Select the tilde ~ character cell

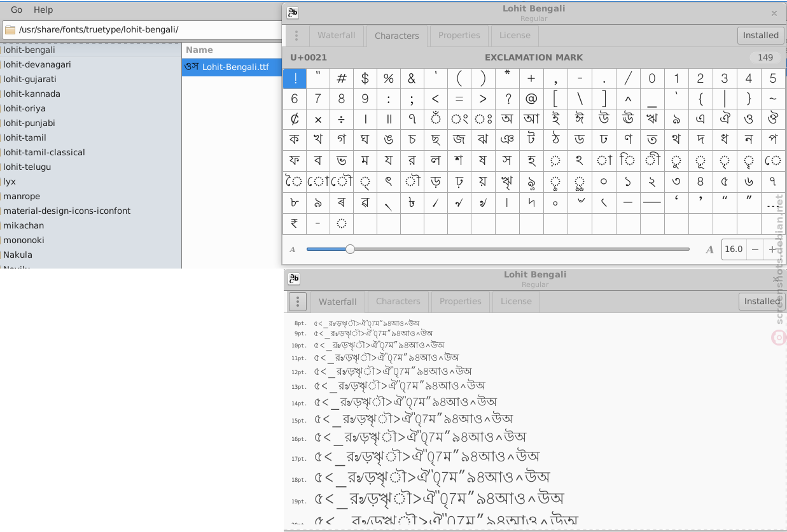pos(772,99)
